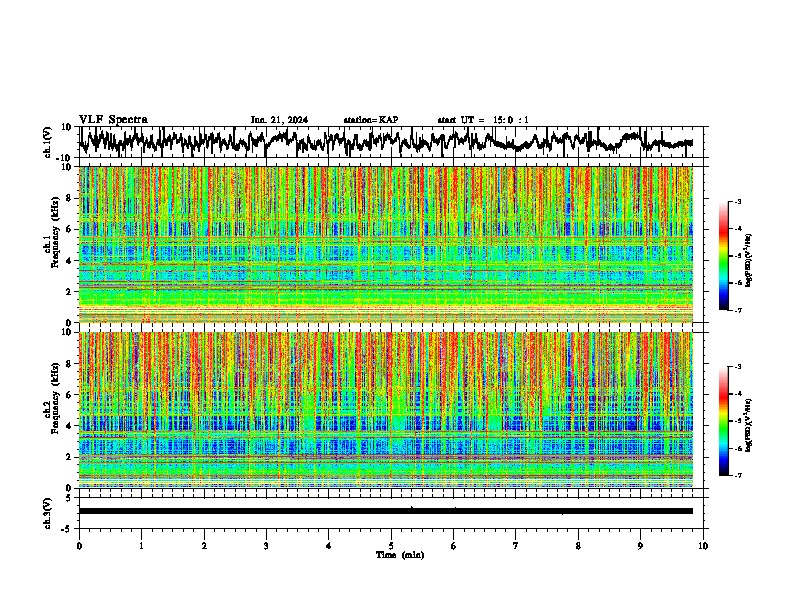Click the log(PSD) label beside ch.1 colorbar
Viewport: 792px width, 612px height.
(x=749, y=261)
